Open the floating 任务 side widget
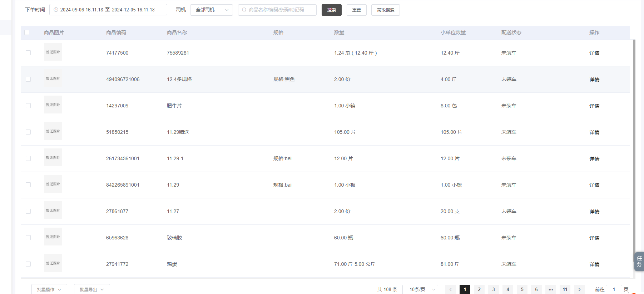The width and height of the screenshot is (644, 294). point(639,262)
